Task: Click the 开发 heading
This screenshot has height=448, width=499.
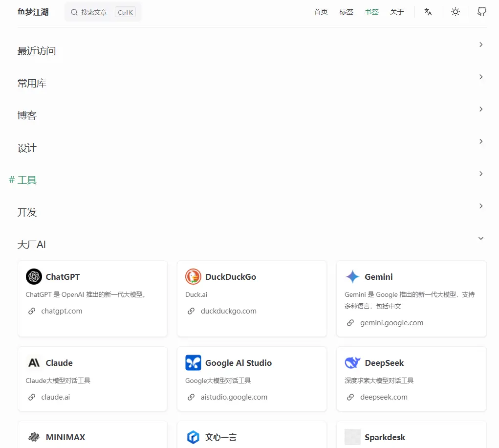Action: [x=27, y=212]
